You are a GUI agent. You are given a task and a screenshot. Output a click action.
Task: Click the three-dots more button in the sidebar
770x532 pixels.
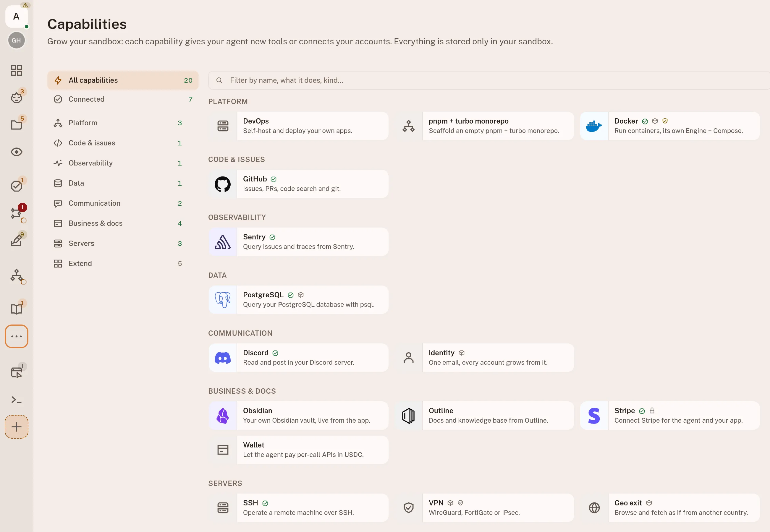tap(16, 336)
